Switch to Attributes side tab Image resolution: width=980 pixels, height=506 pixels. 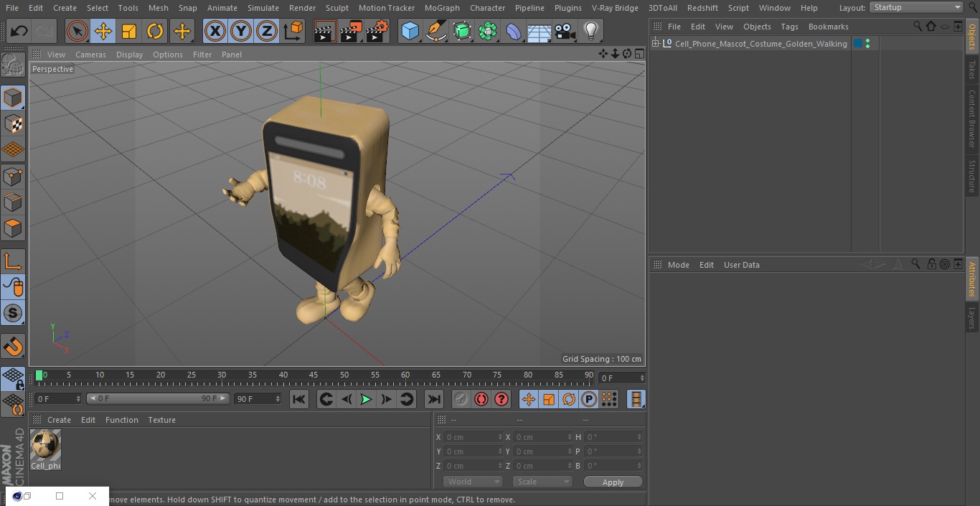pos(972,279)
